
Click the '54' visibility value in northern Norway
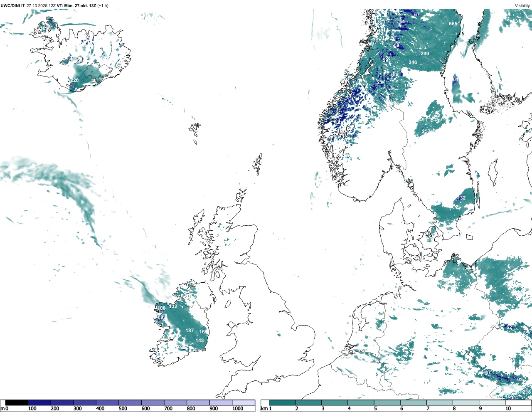[x=402, y=22]
